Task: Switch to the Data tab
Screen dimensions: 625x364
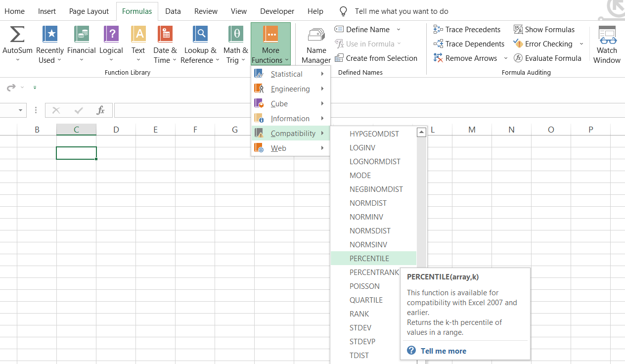Action: pos(173,11)
